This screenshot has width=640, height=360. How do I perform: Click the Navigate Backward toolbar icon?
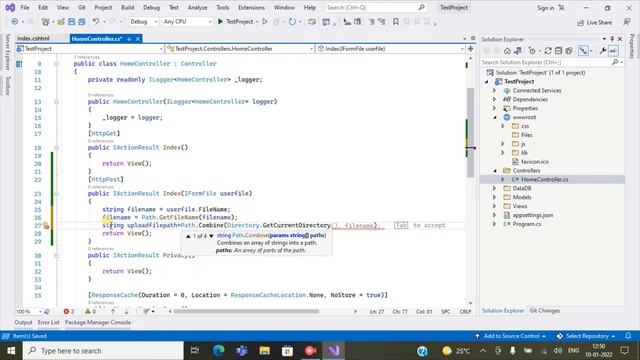click(15, 22)
